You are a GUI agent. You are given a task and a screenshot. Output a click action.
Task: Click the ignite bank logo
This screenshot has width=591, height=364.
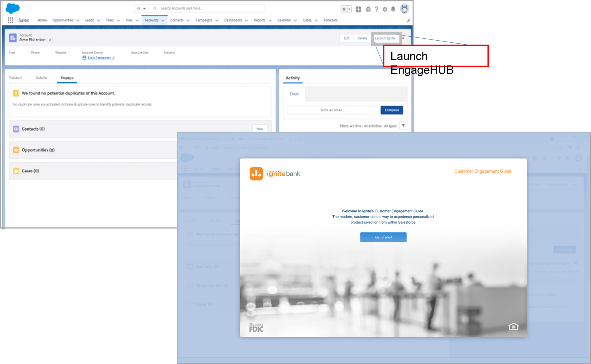point(257,173)
